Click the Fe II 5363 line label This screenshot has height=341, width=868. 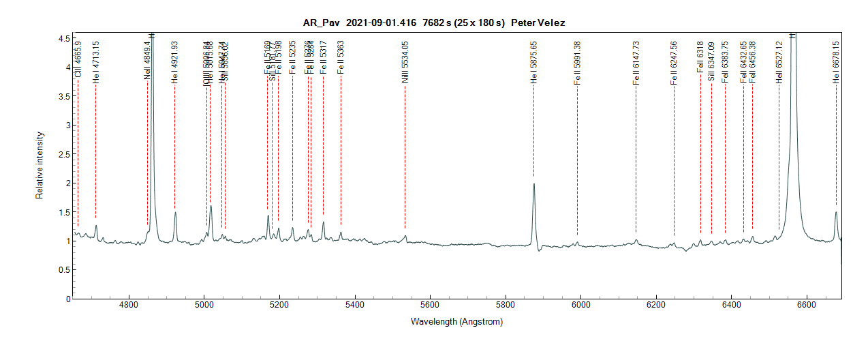(x=341, y=58)
